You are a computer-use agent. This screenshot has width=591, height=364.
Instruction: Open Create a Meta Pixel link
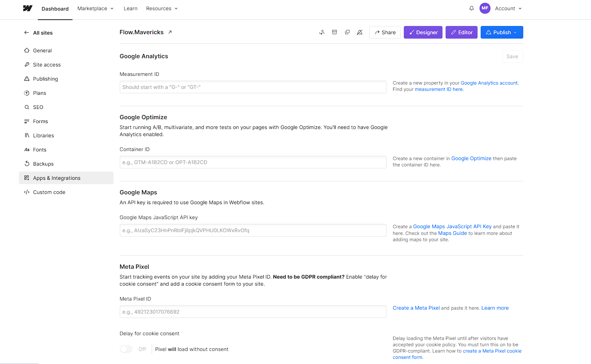pyautogui.click(x=416, y=308)
